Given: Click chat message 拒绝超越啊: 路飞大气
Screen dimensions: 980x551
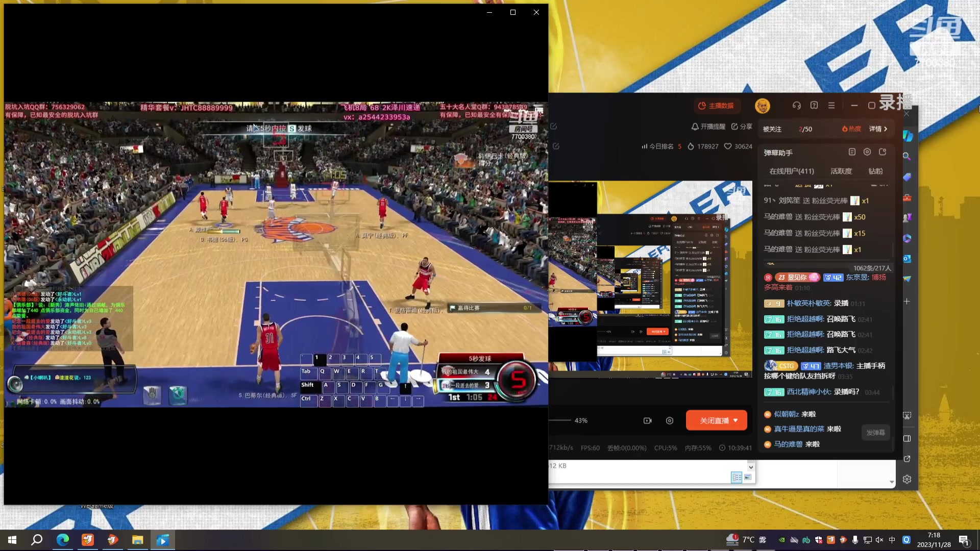Looking at the screenshot, I should pyautogui.click(x=818, y=350).
